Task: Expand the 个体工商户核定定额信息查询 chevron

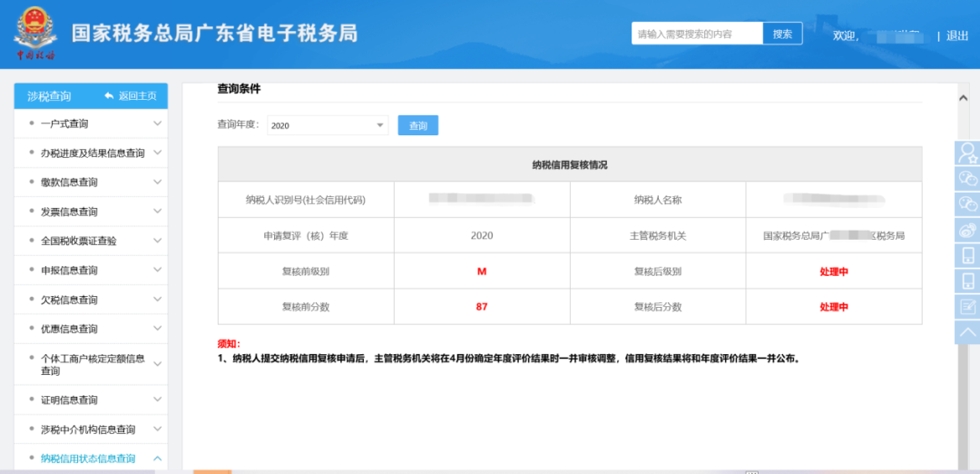Action: point(158,364)
